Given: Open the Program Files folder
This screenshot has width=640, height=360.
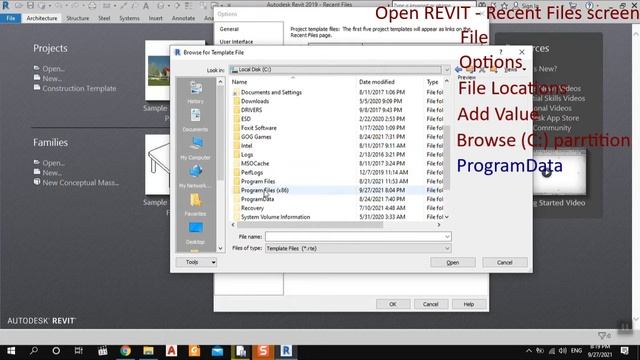Looking at the screenshot, I should (x=258, y=181).
